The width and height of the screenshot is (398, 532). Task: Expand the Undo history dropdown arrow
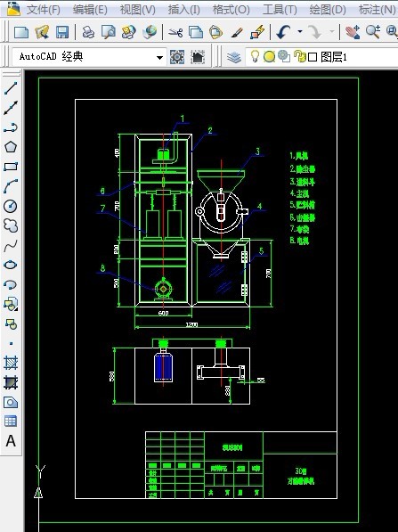(300, 32)
